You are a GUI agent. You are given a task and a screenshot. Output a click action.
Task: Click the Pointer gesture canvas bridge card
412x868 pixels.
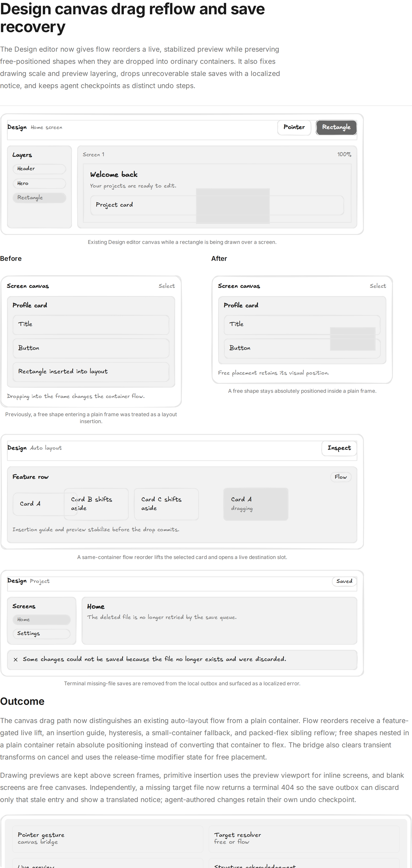coord(108,839)
